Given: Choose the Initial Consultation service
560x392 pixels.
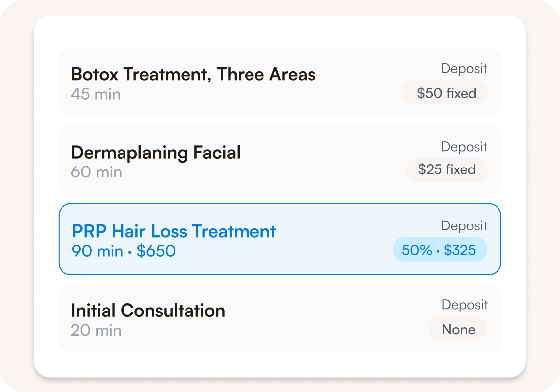Looking at the screenshot, I should pos(280,318).
